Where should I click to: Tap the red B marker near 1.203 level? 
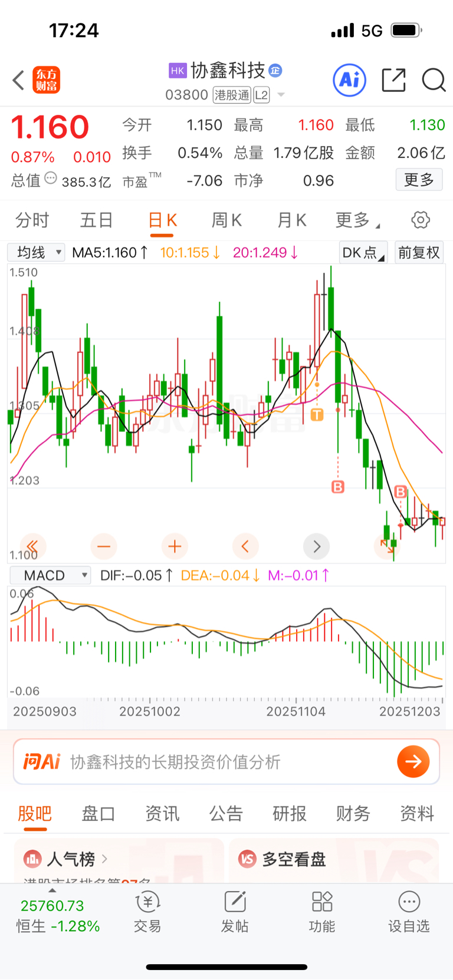338,487
